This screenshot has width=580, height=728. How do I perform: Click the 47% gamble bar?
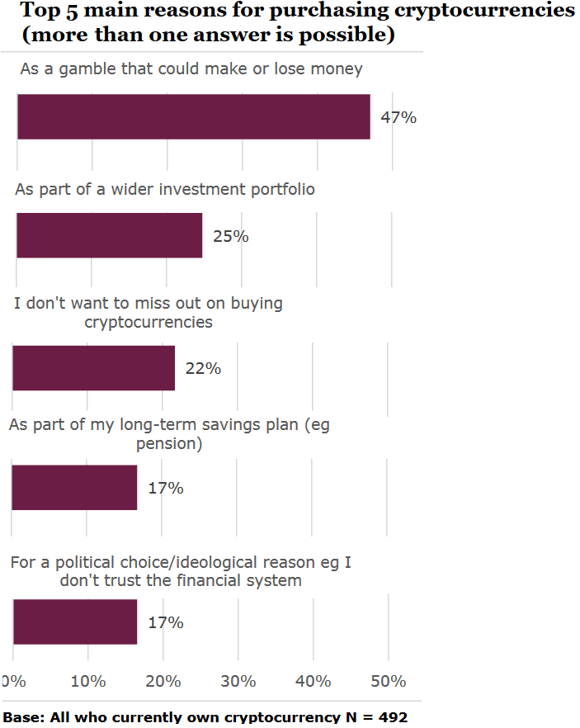pyautogui.click(x=194, y=116)
